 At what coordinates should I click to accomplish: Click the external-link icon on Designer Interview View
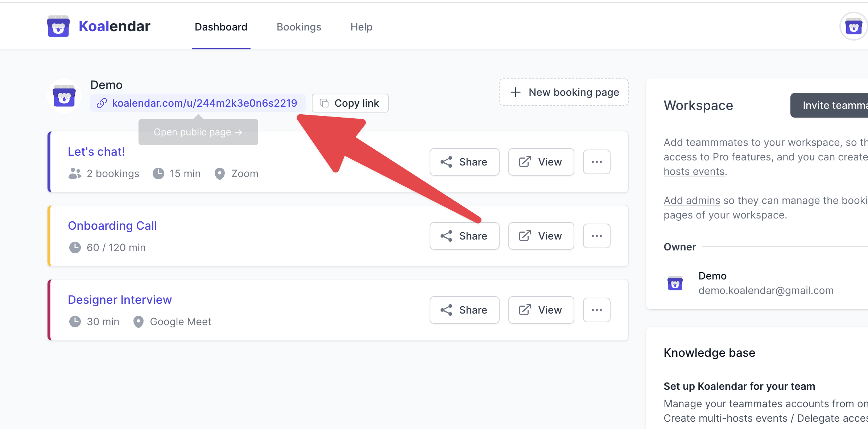click(525, 310)
